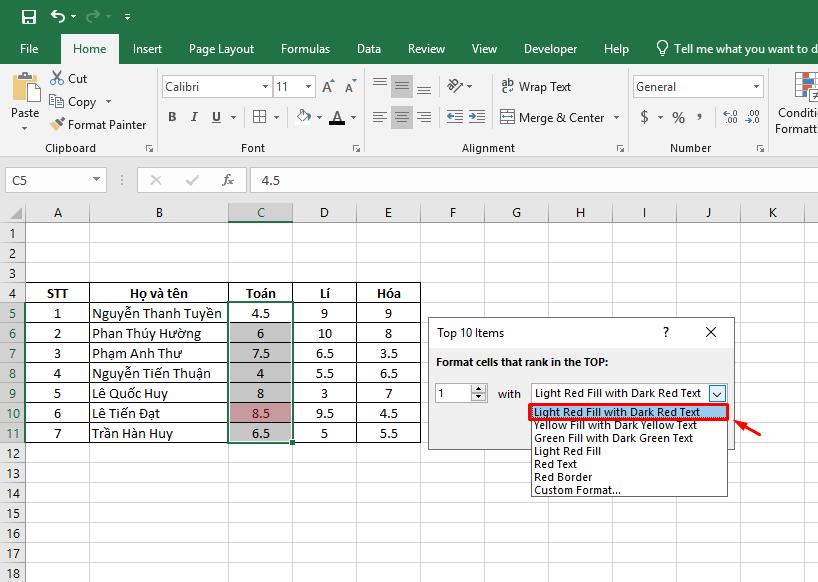Viewport: 818px width, 582px height.
Task: Open the Fill Color tool
Action: (x=305, y=117)
